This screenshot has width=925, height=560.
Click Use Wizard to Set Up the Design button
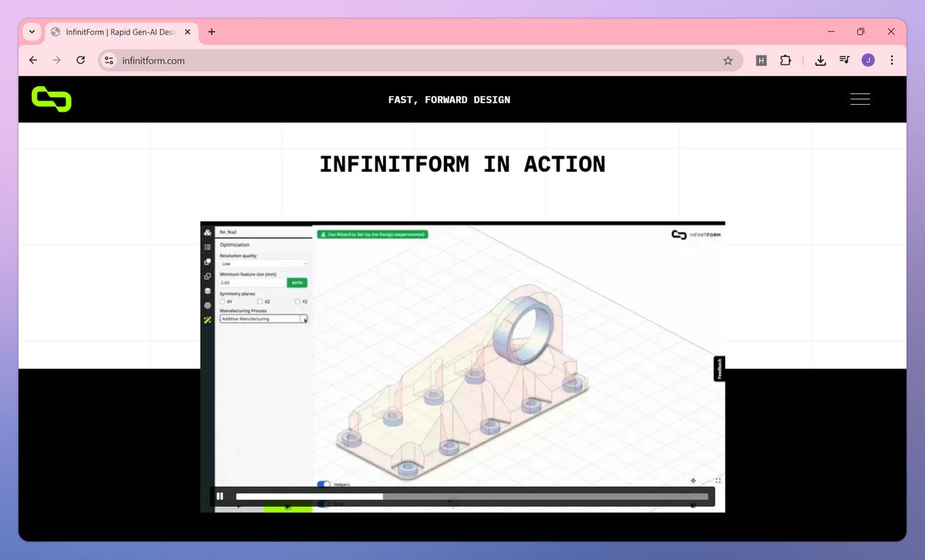coord(372,234)
